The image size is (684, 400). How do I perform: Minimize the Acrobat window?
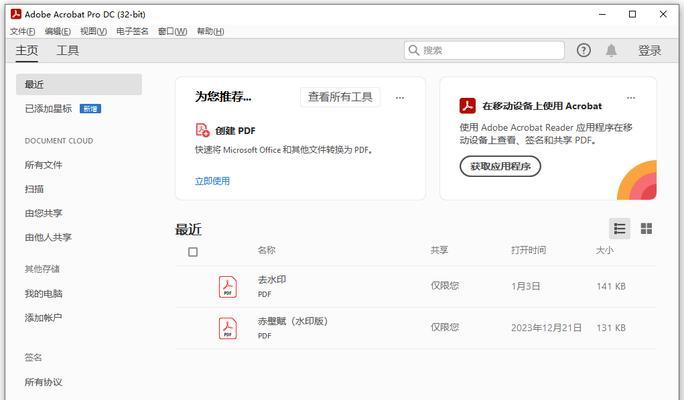(x=602, y=14)
